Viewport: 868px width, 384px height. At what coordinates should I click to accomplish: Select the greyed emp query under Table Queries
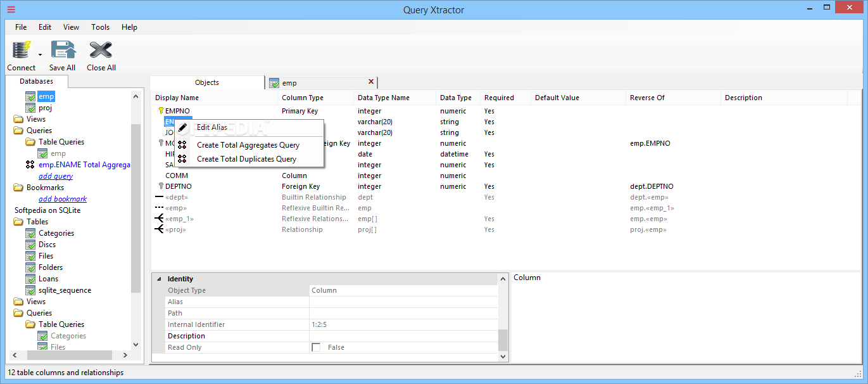[x=58, y=153]
